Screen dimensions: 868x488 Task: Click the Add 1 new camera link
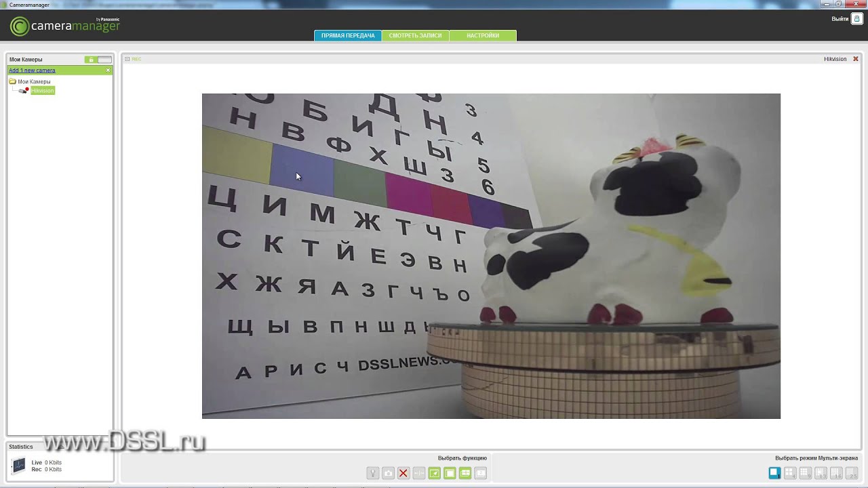pos(32,70)
